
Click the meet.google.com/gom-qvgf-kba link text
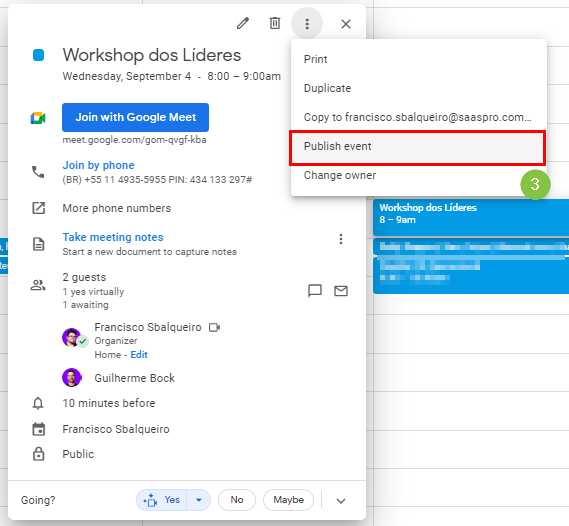tap(134, 140)
